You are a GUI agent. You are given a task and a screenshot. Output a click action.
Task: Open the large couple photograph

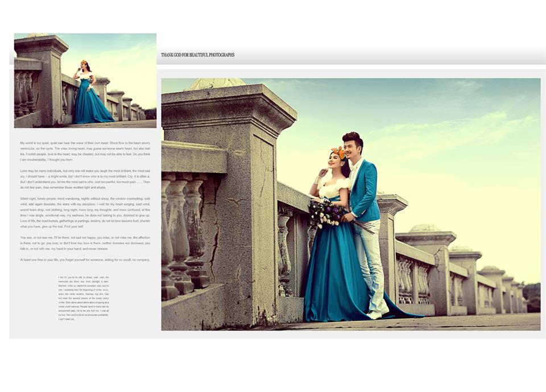click(x=350, y=204)
